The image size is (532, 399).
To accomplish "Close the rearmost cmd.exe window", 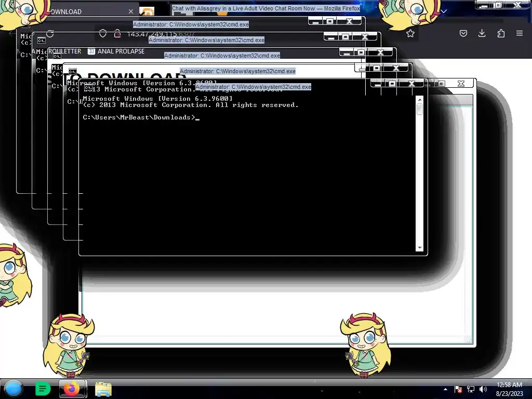I will coord(349,21).
